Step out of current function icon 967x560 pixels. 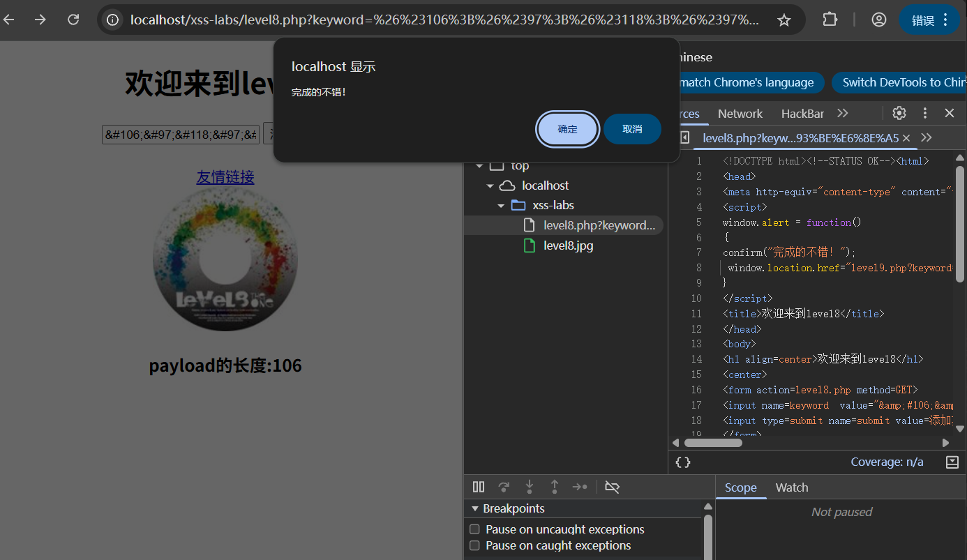(x=555, y=487)
